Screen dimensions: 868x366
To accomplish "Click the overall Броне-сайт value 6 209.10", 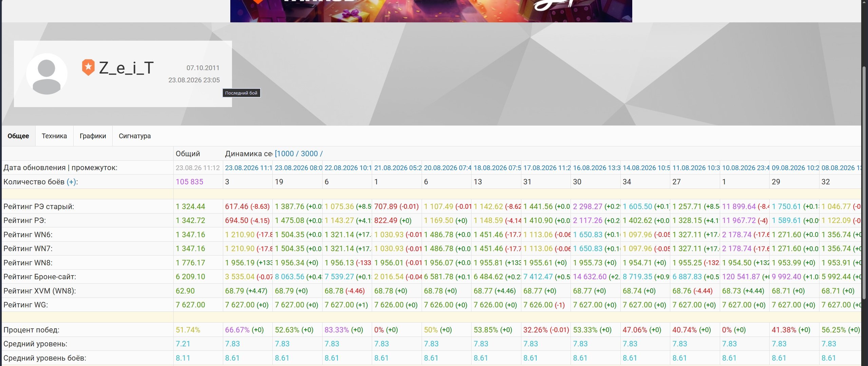I will pyautogui.click(x=190, y=277).
